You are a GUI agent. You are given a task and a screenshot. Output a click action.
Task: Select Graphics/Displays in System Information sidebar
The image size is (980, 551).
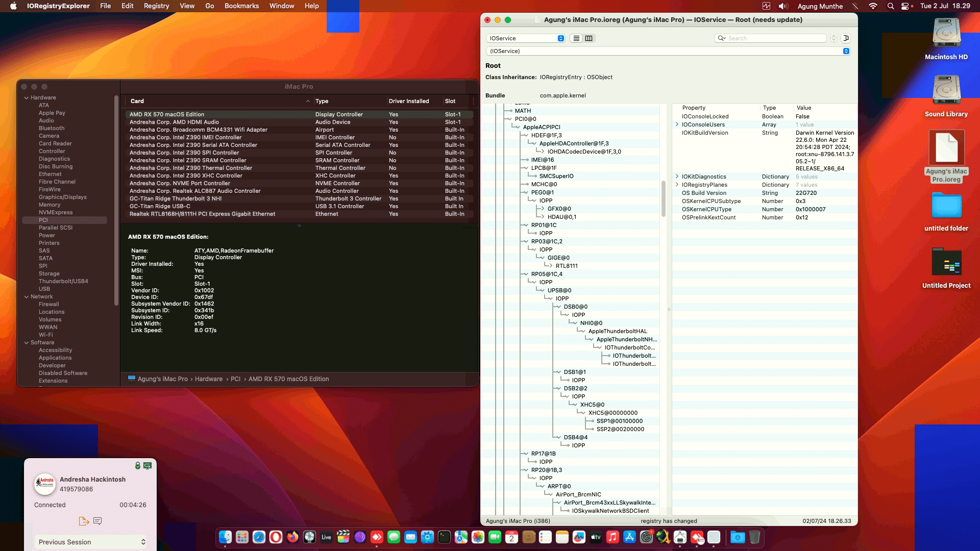click(63, 197)
